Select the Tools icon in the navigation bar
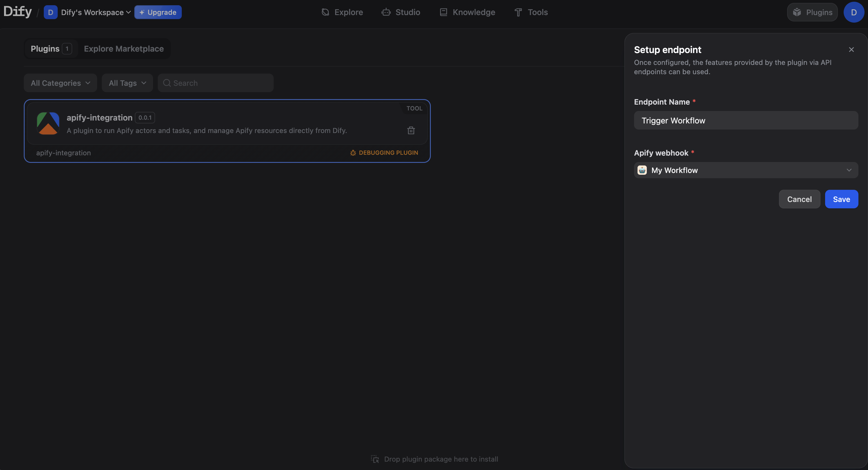The width and height of the screenshot is (868, 470). point(518,12)
